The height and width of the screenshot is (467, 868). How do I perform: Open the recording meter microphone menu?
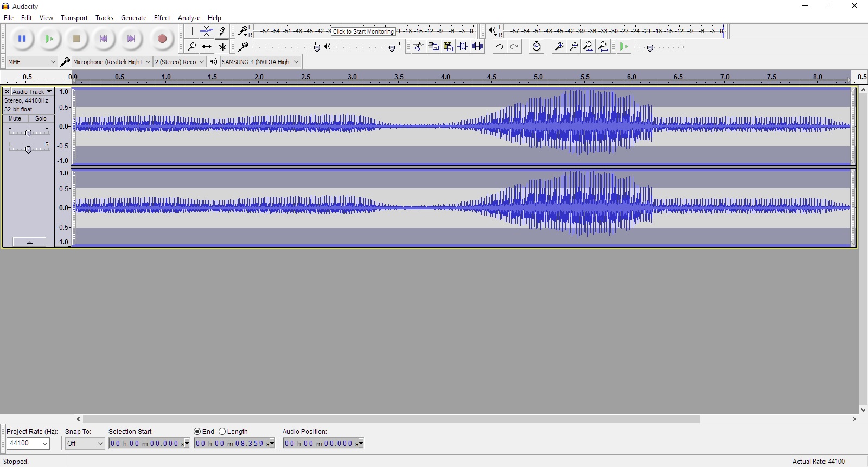tap(244, 31)
